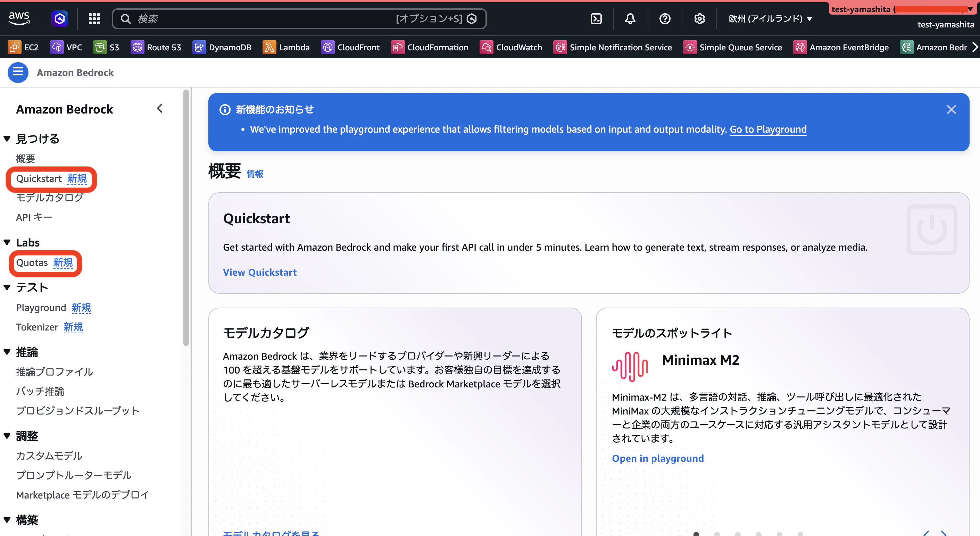Open プロンプトルーターモデル in the sidebar
Screen dimensions: 980x536
[74, 475]
